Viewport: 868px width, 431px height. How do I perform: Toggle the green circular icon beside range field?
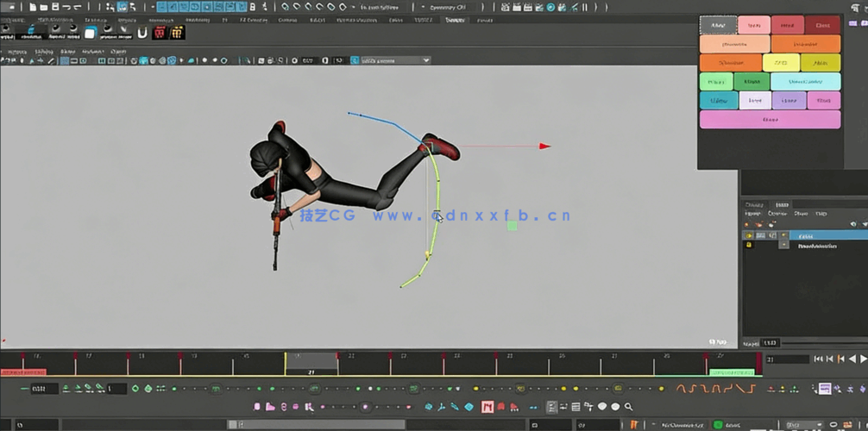[135, 389]
